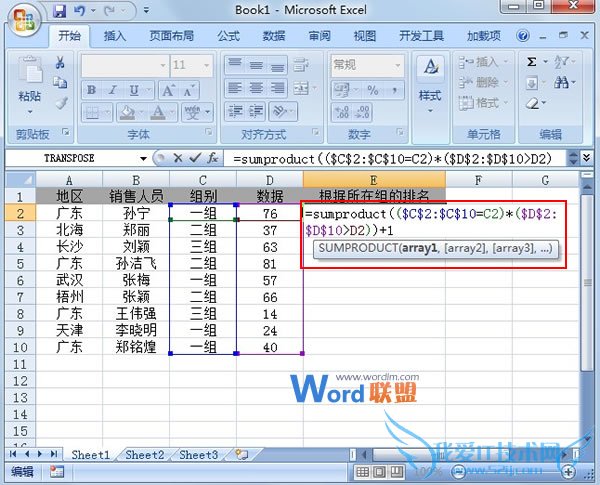The width and height of the screenshot is (600, 485).
Task: Click the AutoSum sigma icon
Action: pyautogui.click(x=532, y=62)
